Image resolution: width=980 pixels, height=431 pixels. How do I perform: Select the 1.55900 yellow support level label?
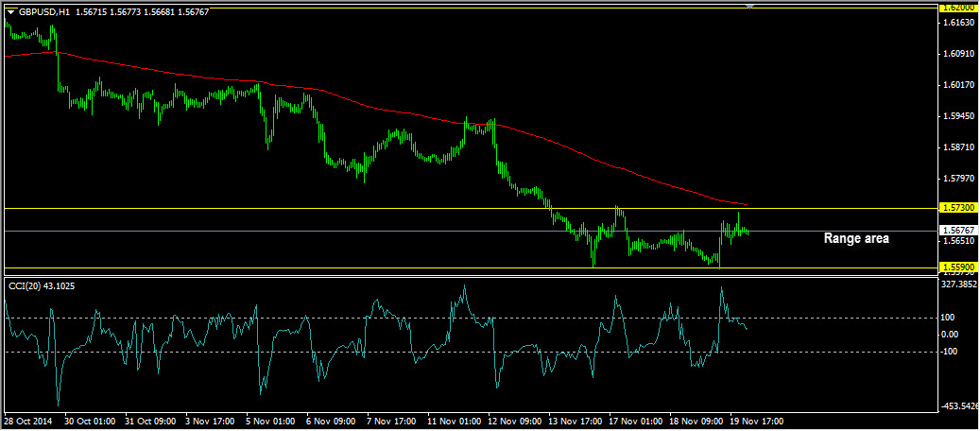pyautogui.click(x=958, y=267)
